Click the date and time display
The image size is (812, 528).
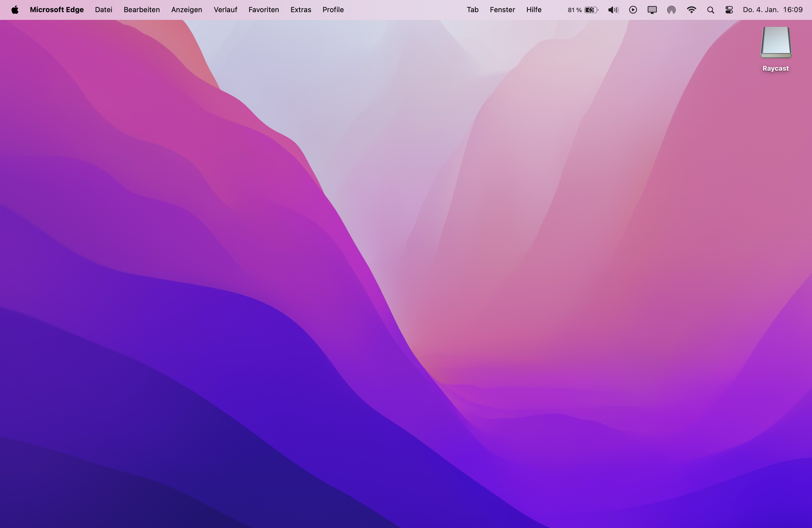[773, 10]
